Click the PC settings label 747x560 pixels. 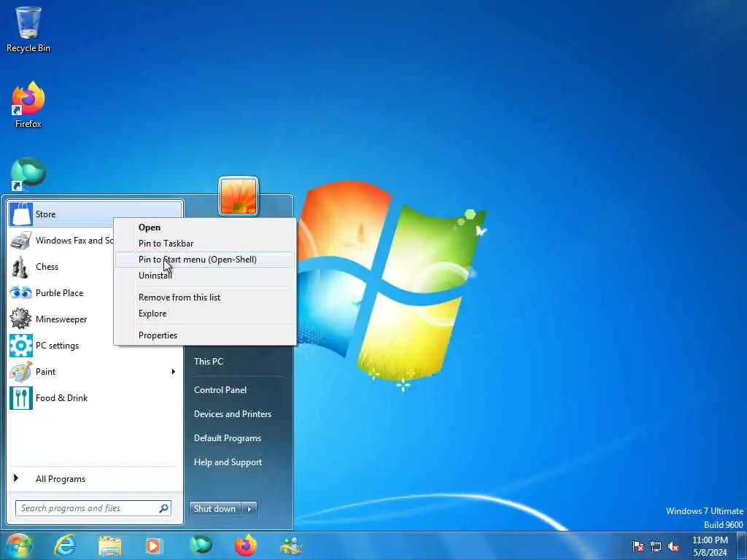pyautogui.click(x=57, y=346)
